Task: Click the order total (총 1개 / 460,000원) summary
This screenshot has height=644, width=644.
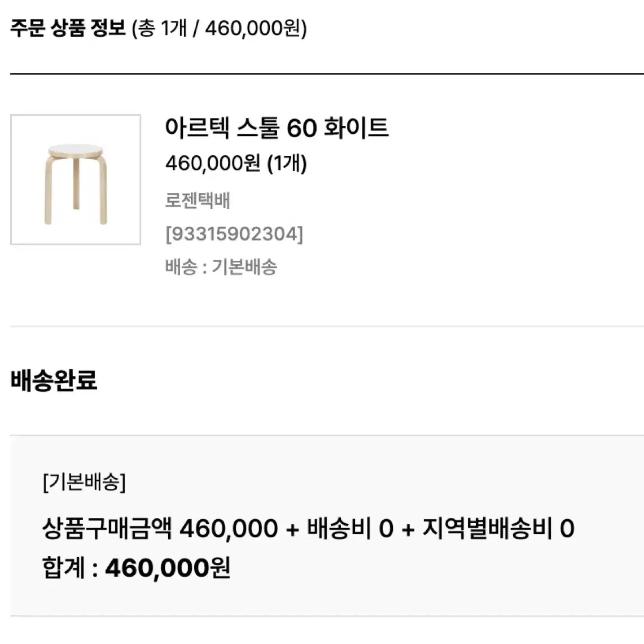Action: [x=220, y=29]
